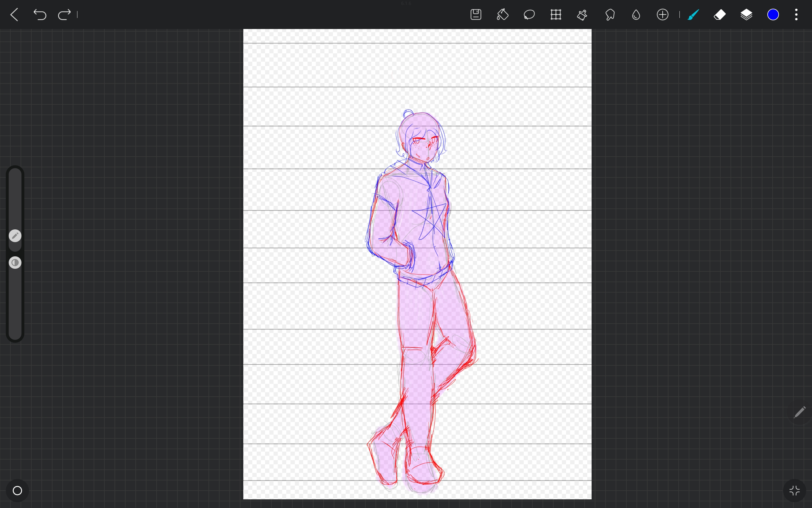
Task: Open the plus circle add menu
Action: pyautogui.click(x=662, y=15)
